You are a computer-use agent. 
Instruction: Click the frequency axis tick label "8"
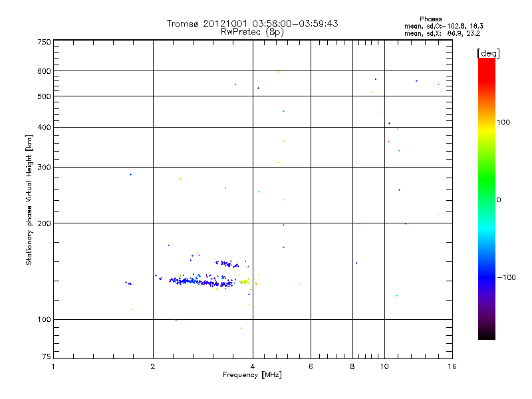[x=352, y=366]
